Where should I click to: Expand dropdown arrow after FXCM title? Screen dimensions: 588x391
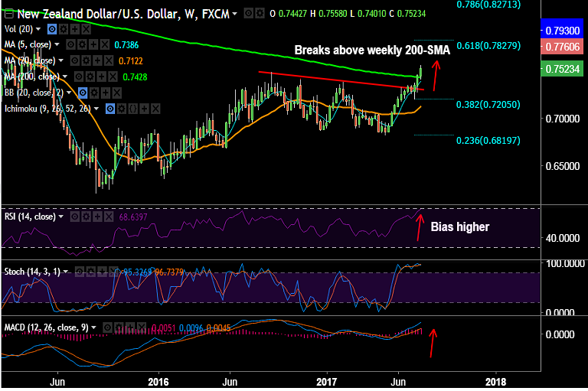pyautogui.click(x=235, y=15)
